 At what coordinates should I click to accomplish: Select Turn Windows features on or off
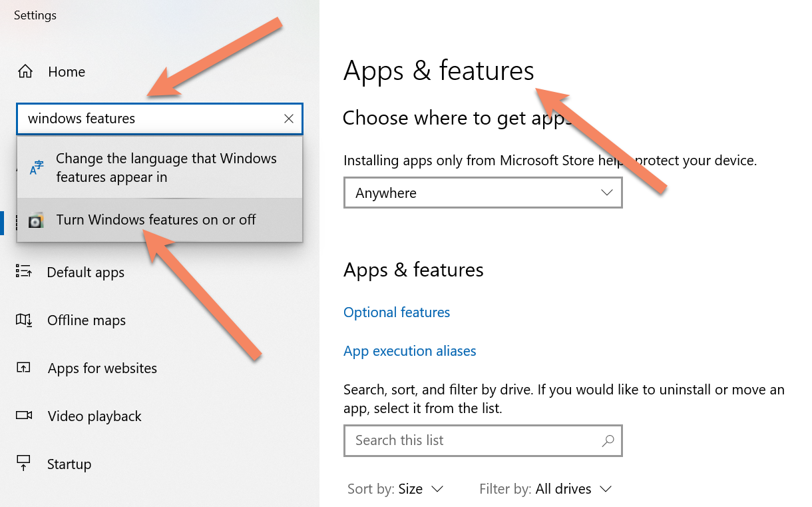[160, 220]
